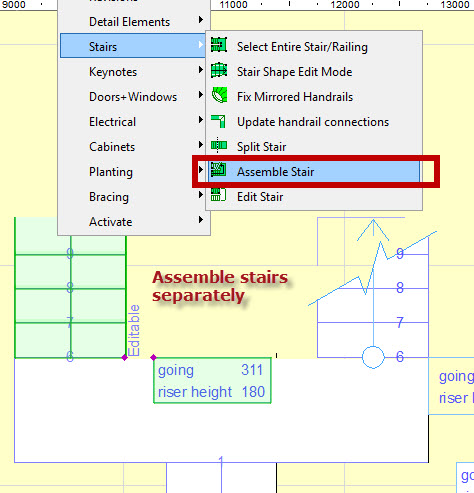Viewport: 474px width, 493px height.
Task: Choose the Assemble Stair command
Action: 314,172
